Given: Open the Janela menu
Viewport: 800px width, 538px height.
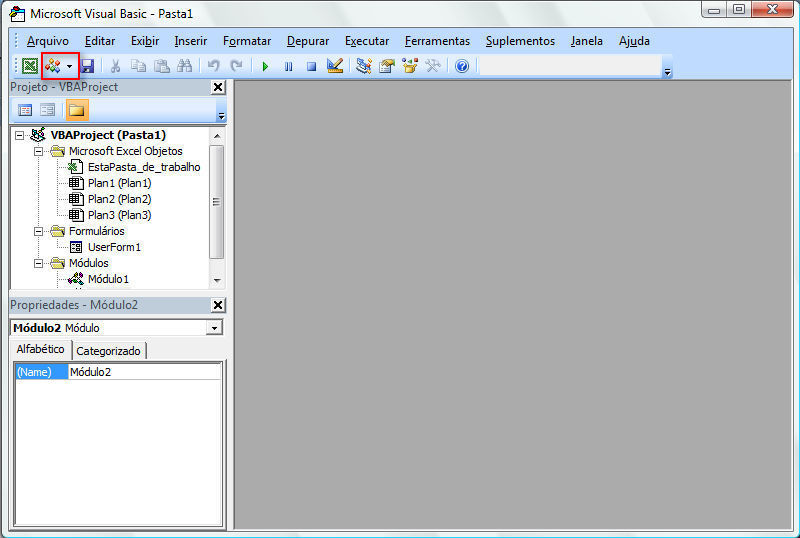Looking at the screenshot, I should (x=586, y=41).
